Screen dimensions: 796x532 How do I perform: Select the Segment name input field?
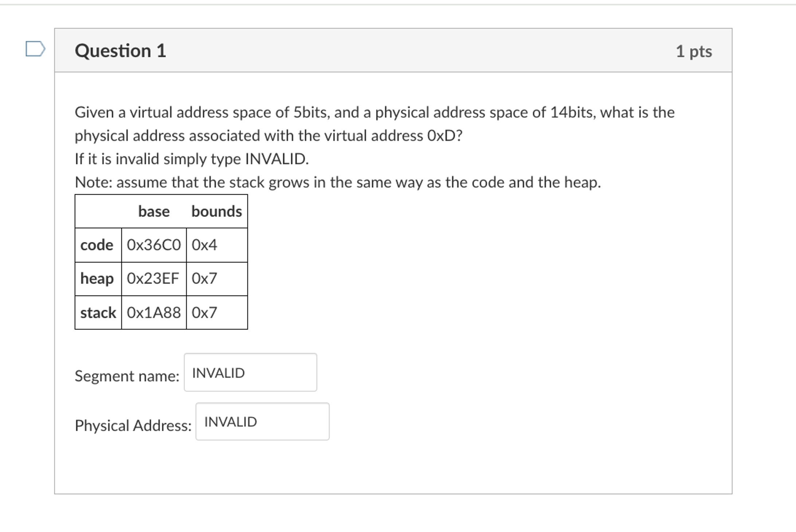(x=250, y=372)
